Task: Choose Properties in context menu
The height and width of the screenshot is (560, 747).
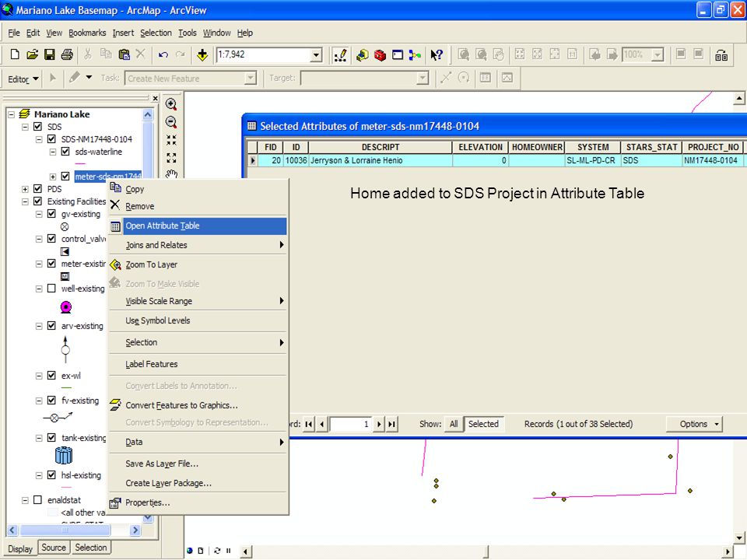Action: 198,503
